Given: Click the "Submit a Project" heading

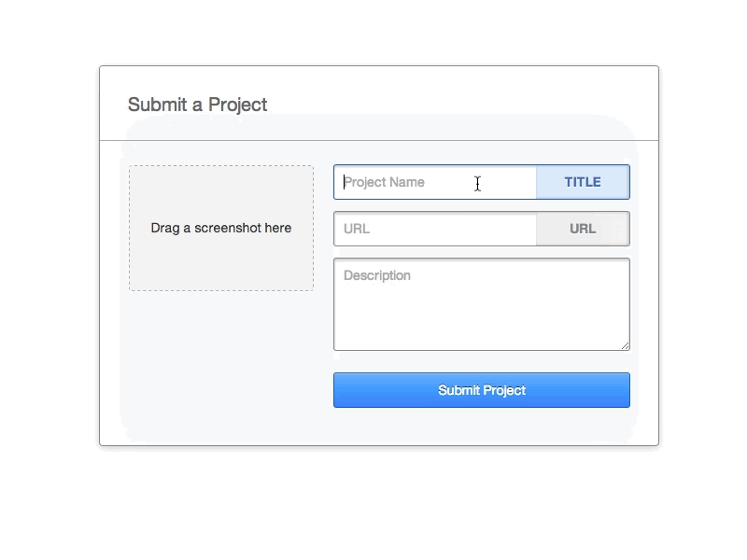Looking at the screenshot, I should pos(197,105).
